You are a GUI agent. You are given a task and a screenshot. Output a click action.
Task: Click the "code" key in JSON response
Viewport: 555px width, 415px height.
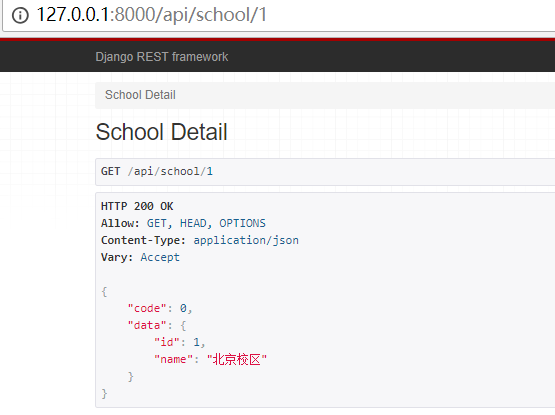[x=147, y=308]
